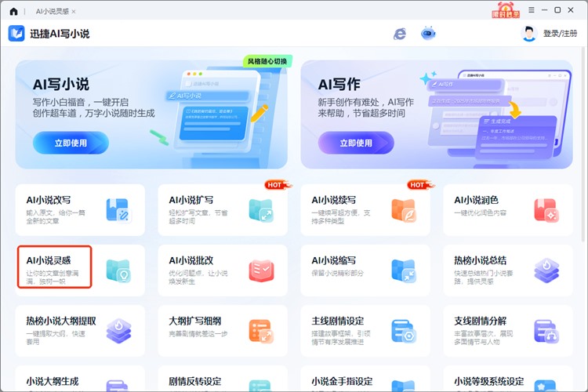Open 主线剧情设定 card title
Viewport: 588px width, 392px height.
click(337, 321)
